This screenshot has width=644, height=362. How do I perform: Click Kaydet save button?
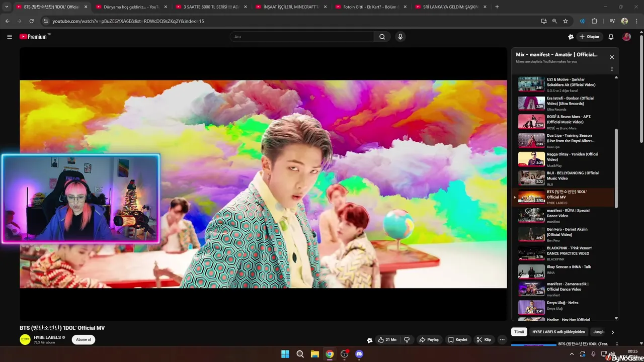(x=458, y=340)
